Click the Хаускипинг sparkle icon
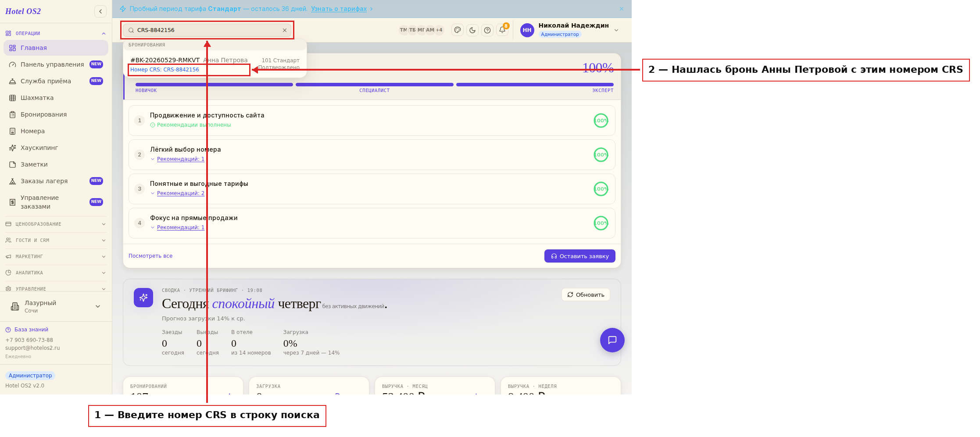 [x=13, y=148]
